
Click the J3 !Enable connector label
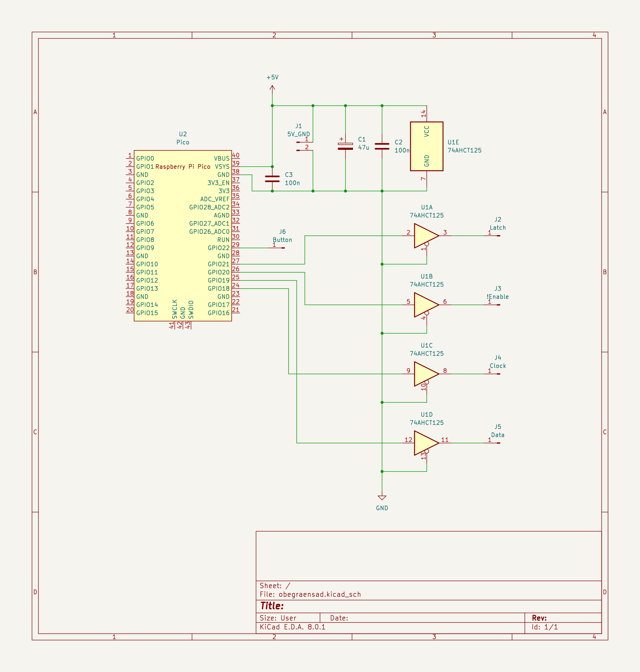(497, 297)
